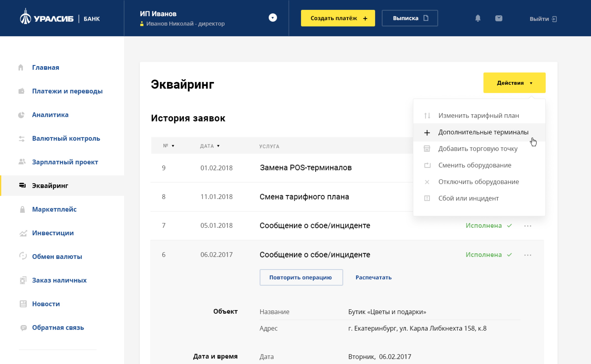Click the alert icon for Сбой или инцидент

427,198
